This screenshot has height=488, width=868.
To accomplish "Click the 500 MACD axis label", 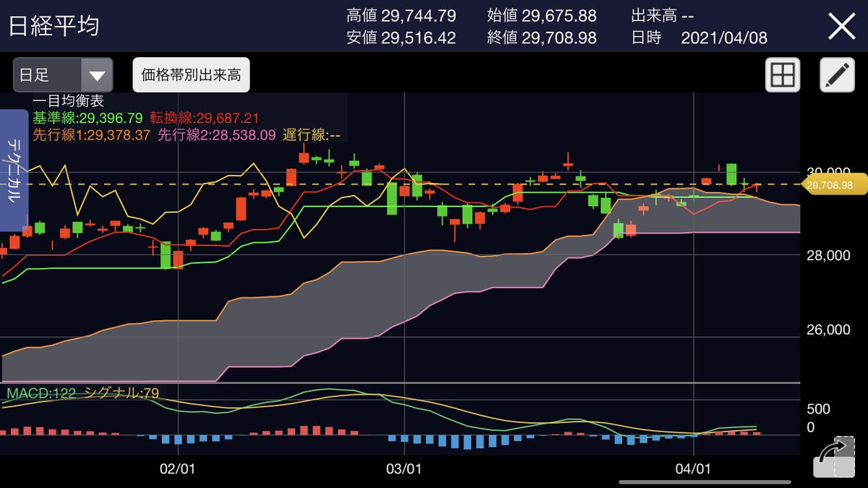I will coord(818,409).
